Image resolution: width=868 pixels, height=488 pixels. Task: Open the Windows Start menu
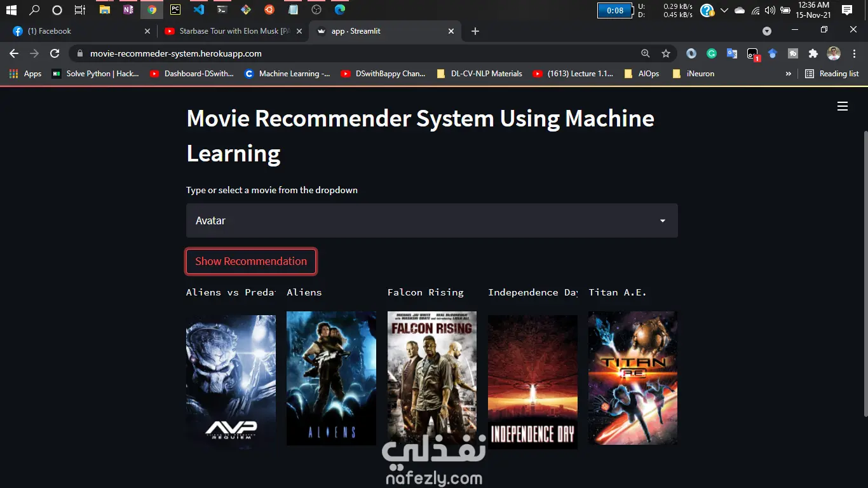pyautogui.click(x=11, y=10)
